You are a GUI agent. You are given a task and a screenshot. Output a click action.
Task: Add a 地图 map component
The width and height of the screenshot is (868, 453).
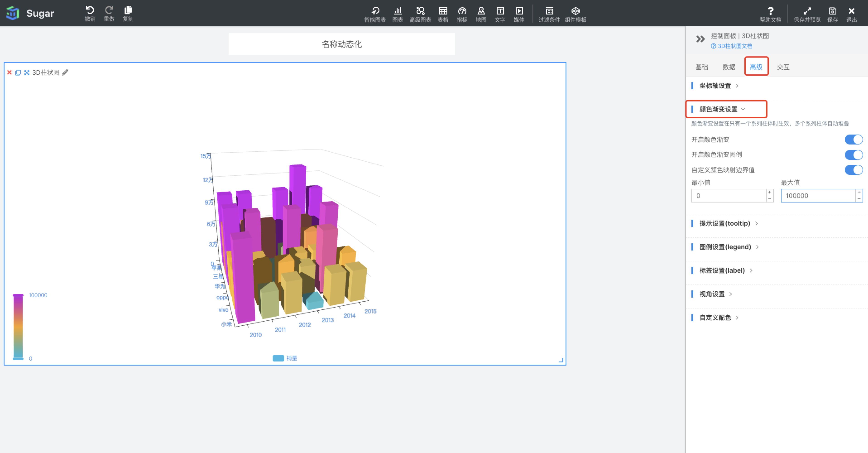(481, 14)
